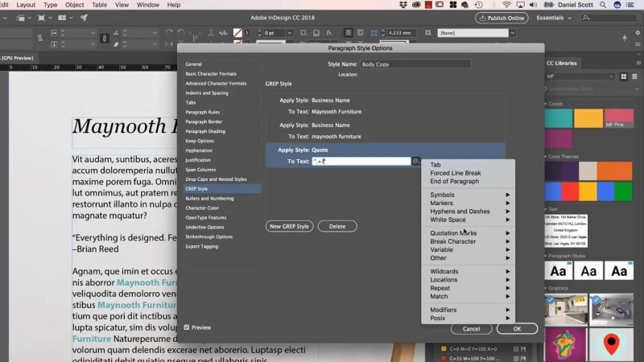The height and width of the screenshot is (362, 644).
Task: Open Notification Center icon in the menu bar
Action: pyautogui.click(x=630, y=5)
